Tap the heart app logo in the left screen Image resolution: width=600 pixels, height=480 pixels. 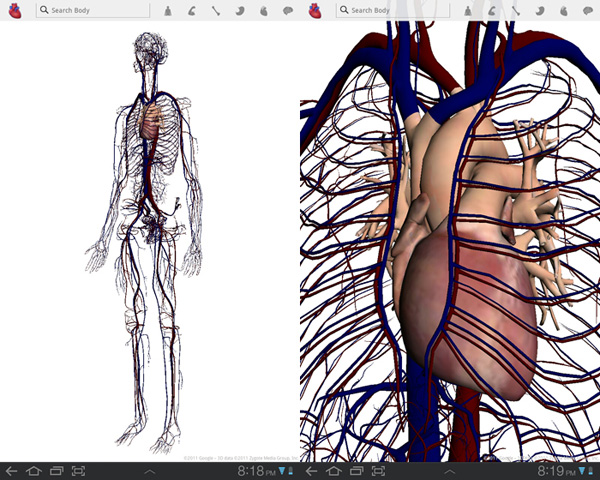[15, 11]
